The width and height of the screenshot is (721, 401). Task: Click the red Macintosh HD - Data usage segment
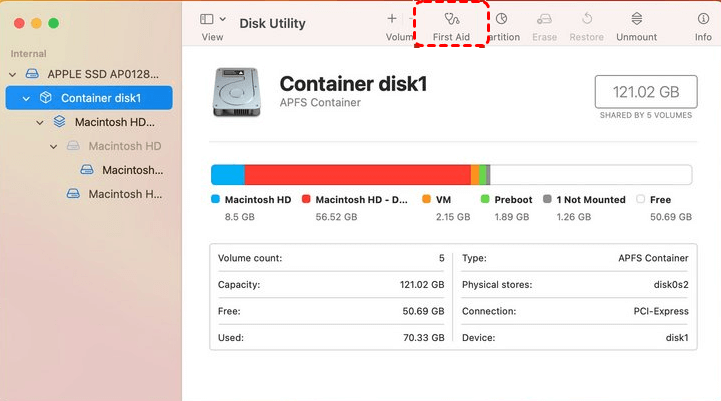357,175
